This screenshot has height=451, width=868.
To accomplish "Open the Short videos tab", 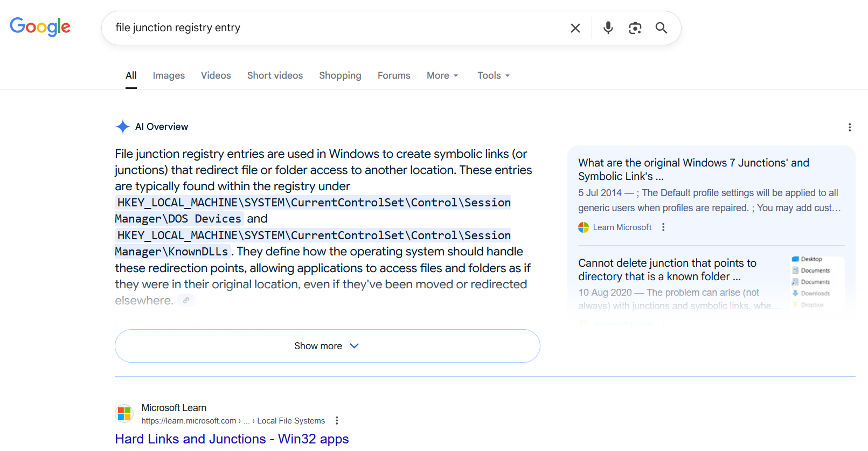I will [x=275, y=75].
